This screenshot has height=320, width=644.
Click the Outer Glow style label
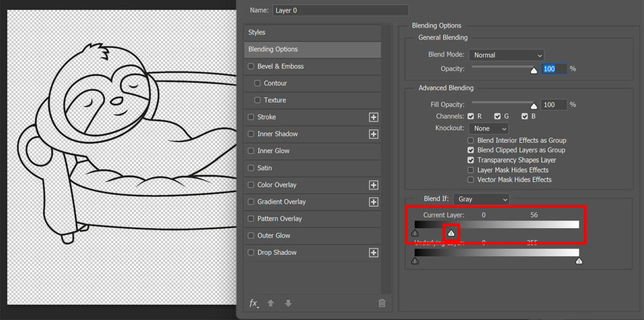click(274, 236)
